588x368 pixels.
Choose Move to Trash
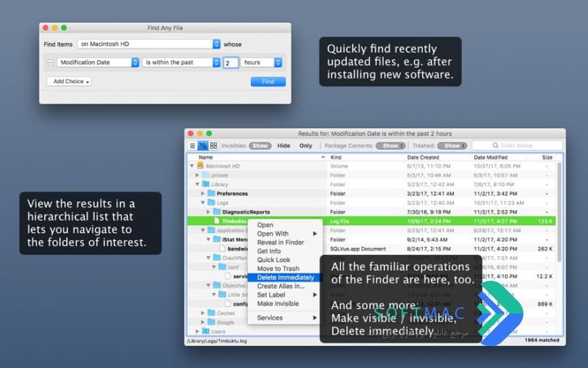pyautogui.click(x=284, y=269)
